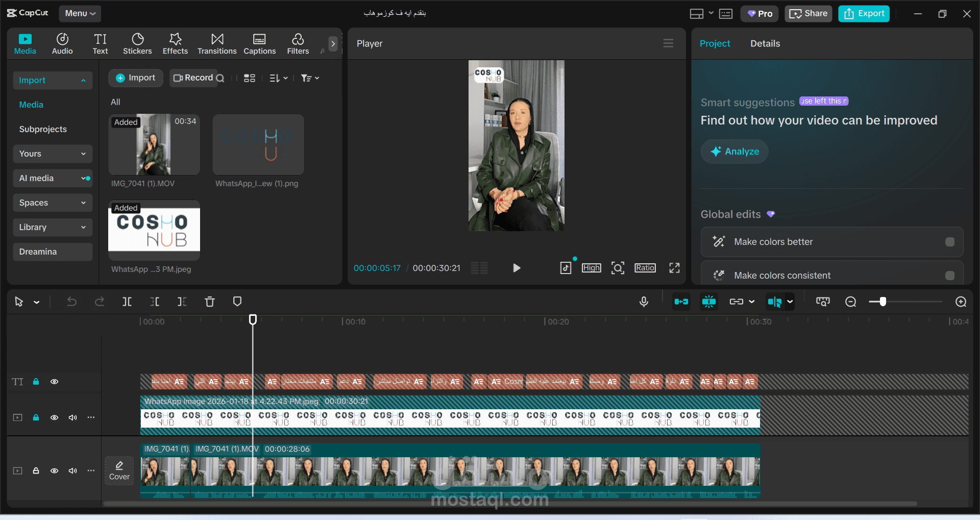Lock the IMG_7041 video track
980x520 pixels.
pyautogui.click(x=36, y=471)
